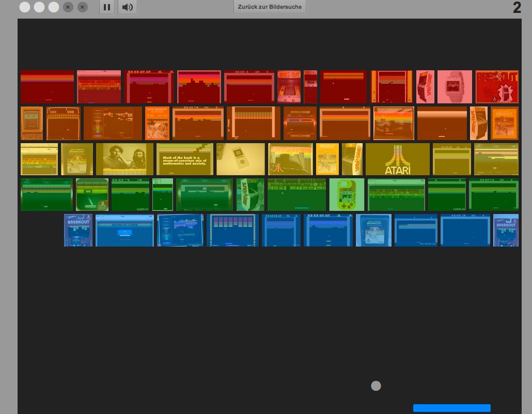Click the gray bouncing ball
Screen dimensions: 532x414
376,386
